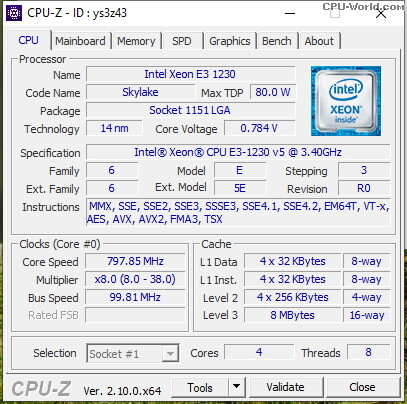Select the SPD tab
Viewport: 407px width, 404px height.
pos(182,41)
